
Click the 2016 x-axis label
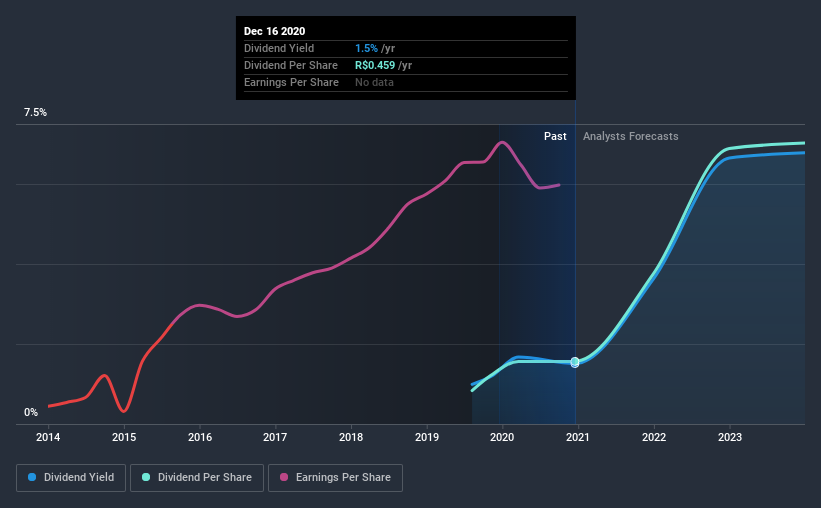pos(200,437)
